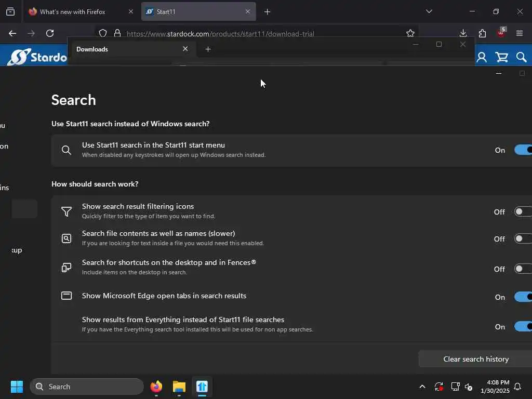Open the Firefox extensions puzzle icon
Image resolution: width=532 pixels, height=399 pixels.
pos(482,33)
